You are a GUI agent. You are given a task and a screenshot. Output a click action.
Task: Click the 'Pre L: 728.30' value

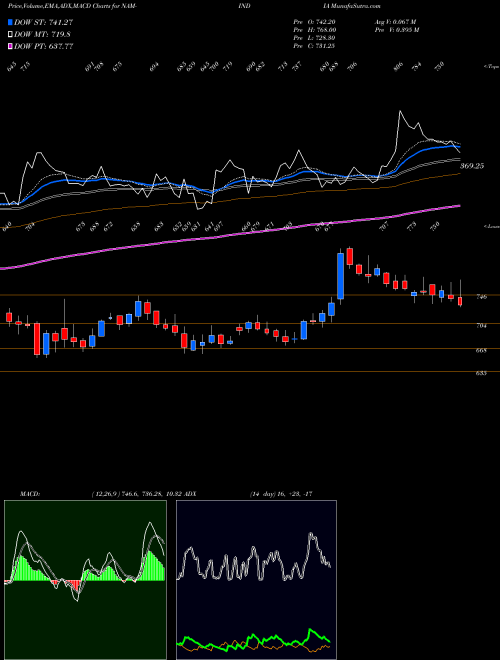(x=314, y=38)
